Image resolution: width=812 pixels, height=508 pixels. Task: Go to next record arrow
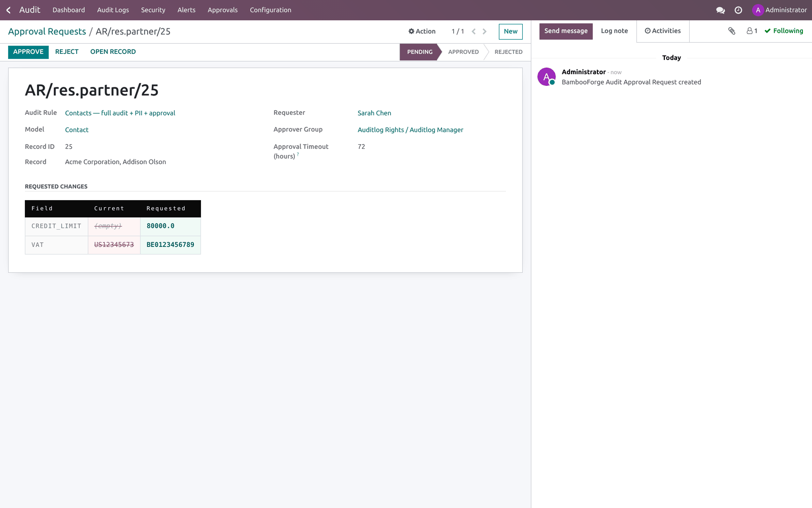click(x=485, y=31)
